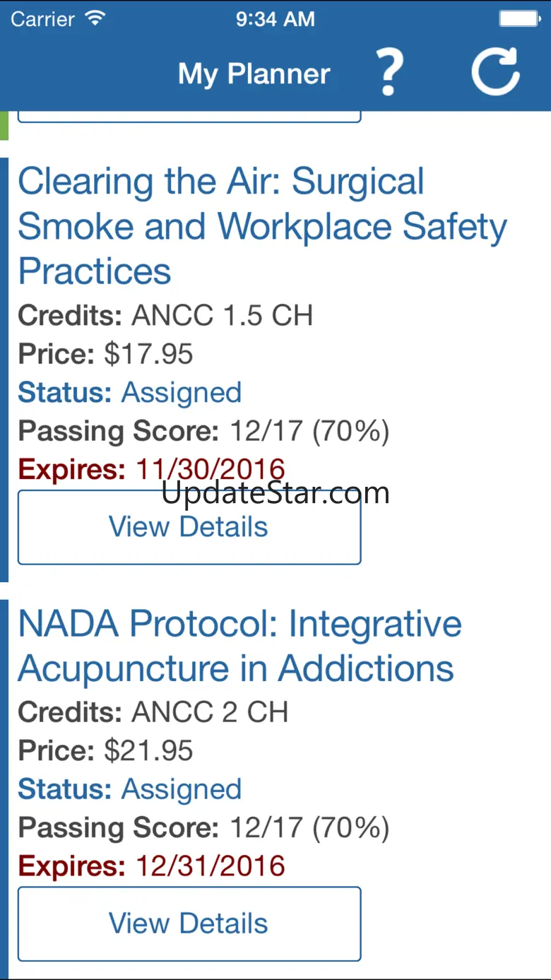This screenshot has width=551, height=980.
Task: Tap the circular refresh arrow icon
Action: (x=496, y=71)
